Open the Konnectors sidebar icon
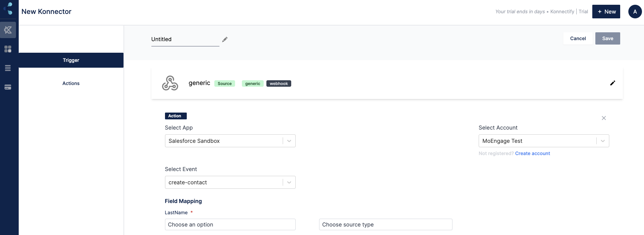Screen dimensions: 644x235 8,30
